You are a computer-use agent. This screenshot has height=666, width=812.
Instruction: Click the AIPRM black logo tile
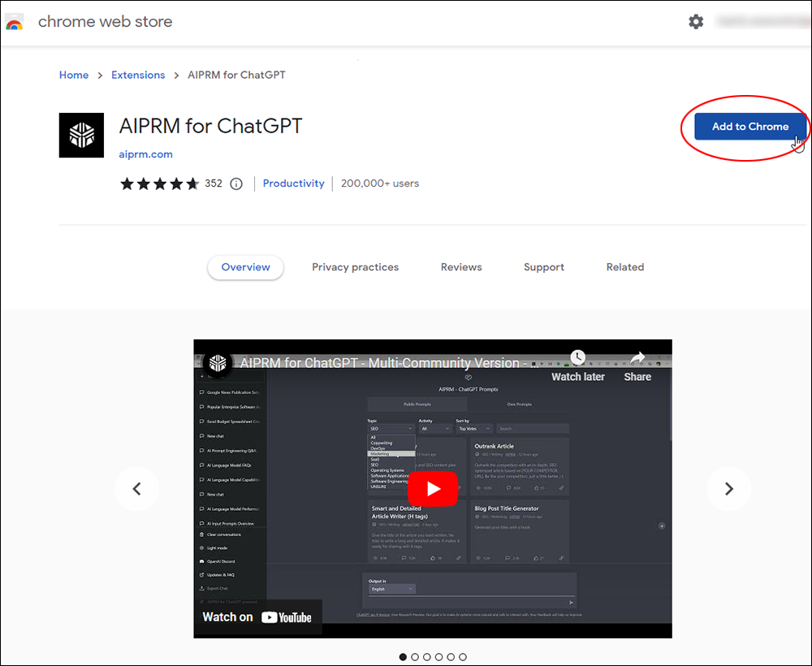81,135
